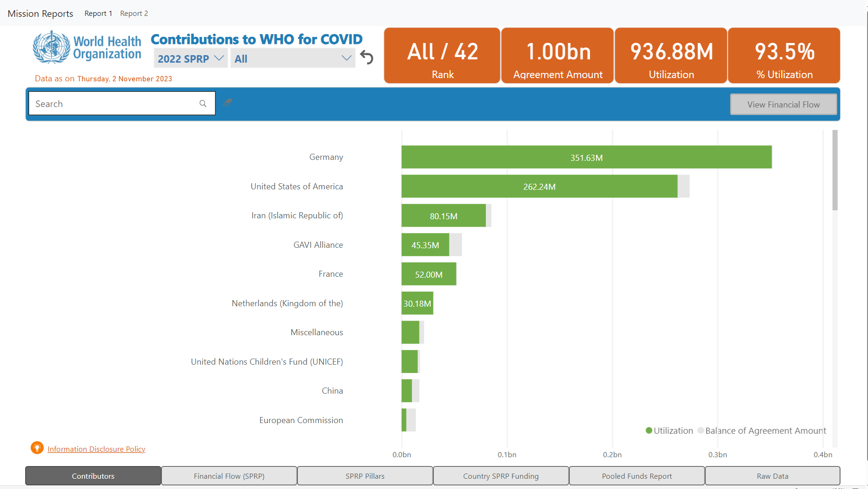Open the Information Disclosure Policy link
868x489 pixels.
coord(96,449)
